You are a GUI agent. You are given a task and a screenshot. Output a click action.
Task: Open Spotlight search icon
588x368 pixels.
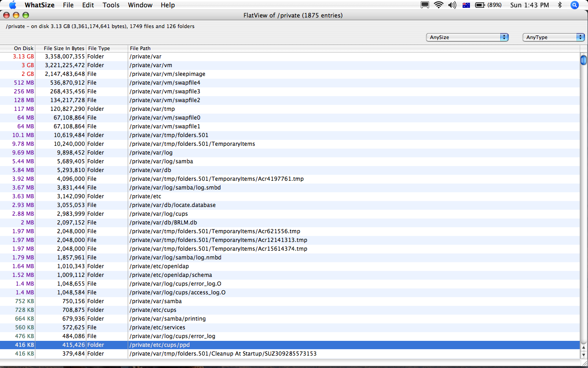point(575,5)
